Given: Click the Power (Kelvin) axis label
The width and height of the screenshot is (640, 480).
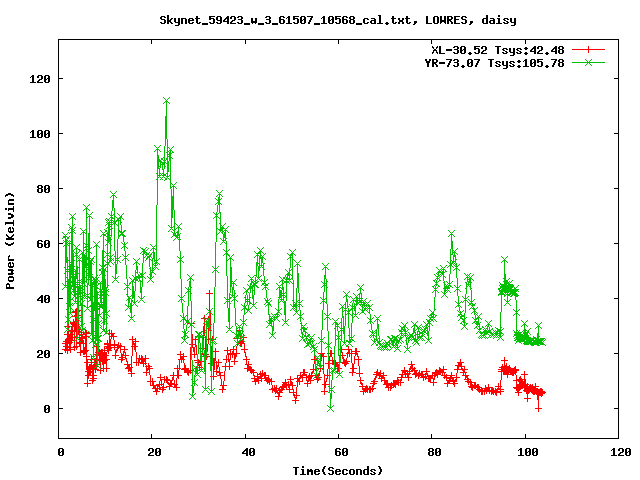Looking at the screenshot, I should tap(10, 241).
